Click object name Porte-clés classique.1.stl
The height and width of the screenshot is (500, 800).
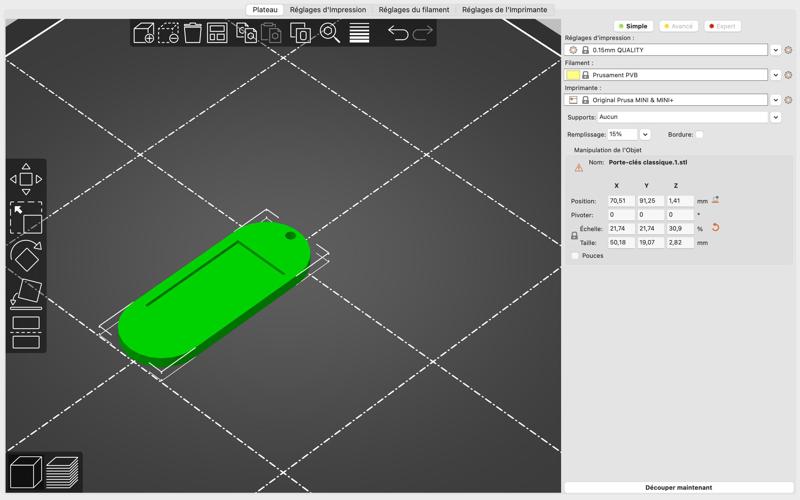[647, 162]
